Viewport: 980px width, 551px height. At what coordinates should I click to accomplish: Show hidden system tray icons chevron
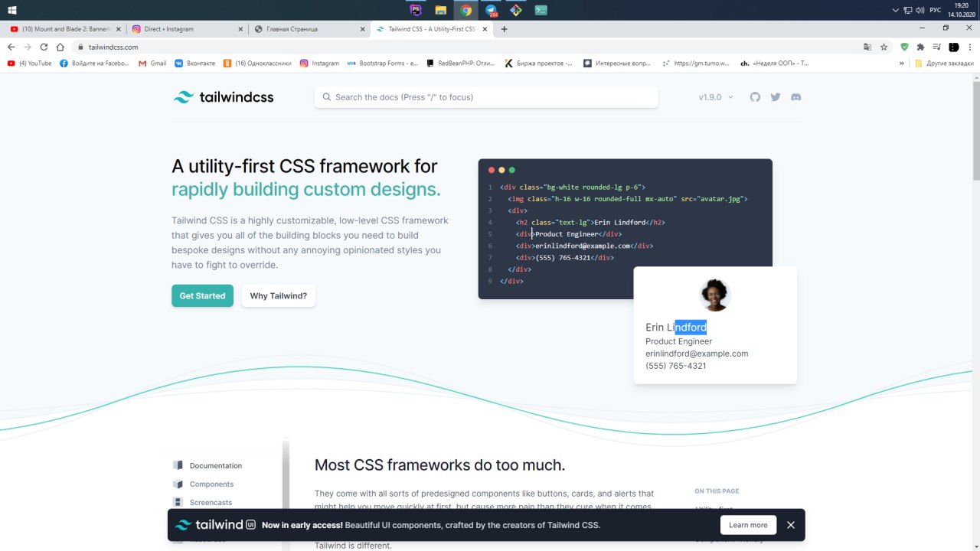[896, 10]
